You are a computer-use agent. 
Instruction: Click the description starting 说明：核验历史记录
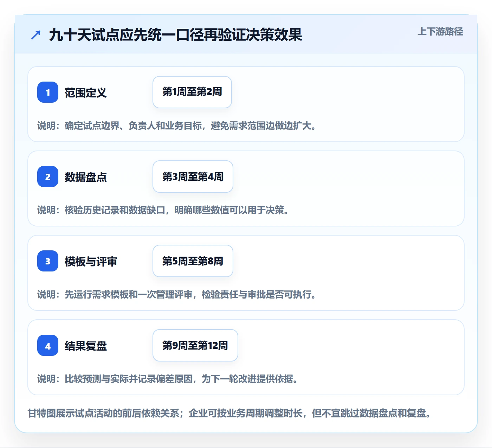(x=163, y=210)
